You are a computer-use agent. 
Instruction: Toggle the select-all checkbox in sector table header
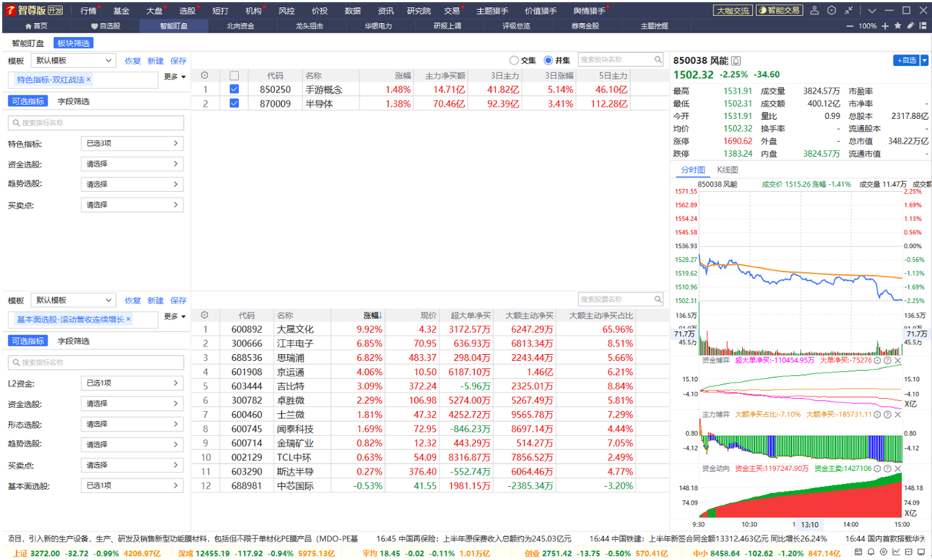click(x=234, y=75)
